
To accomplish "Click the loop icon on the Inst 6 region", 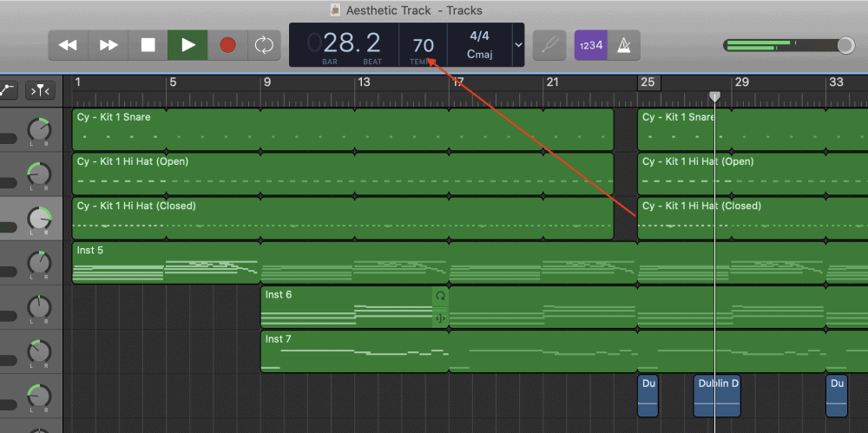I will pyautogui.click(x=441, y=296).
